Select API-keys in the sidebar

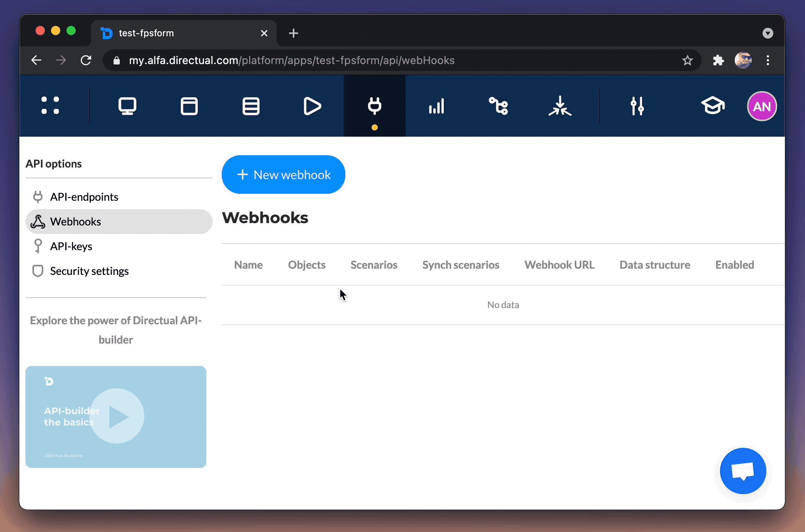point(71,246)
